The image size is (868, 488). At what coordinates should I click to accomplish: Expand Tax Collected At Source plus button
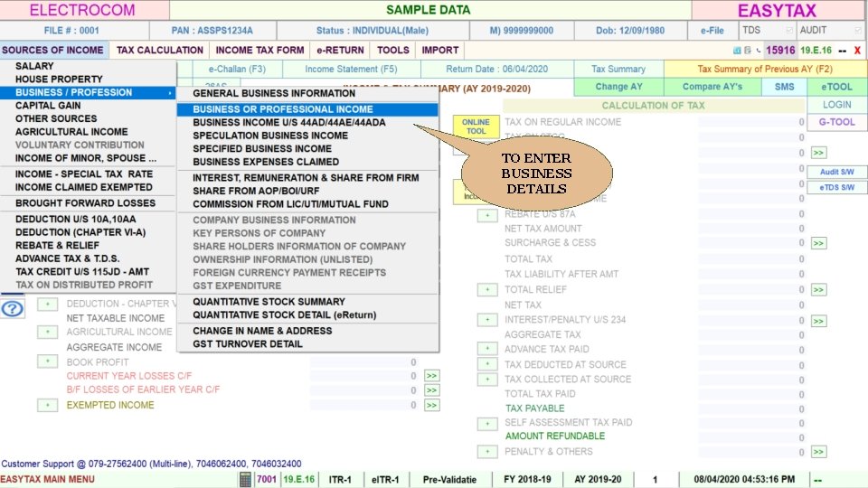(487, 379)
